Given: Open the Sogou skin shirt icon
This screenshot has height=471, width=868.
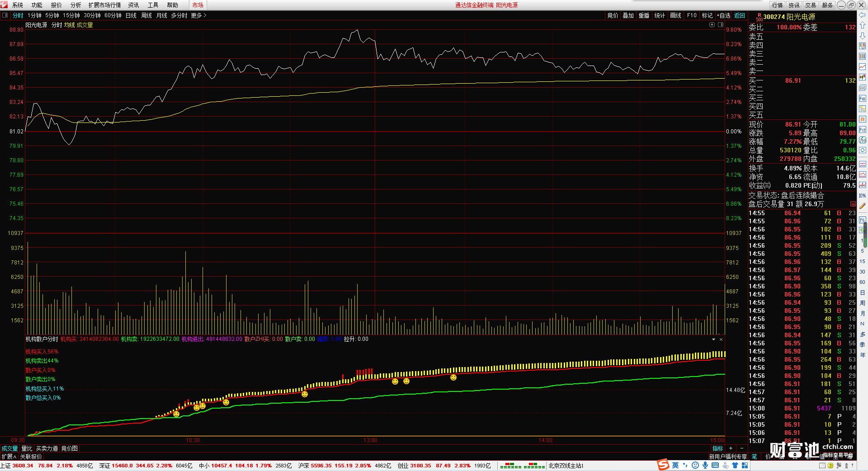Looking at the screenshot, I should pos(735,465).
